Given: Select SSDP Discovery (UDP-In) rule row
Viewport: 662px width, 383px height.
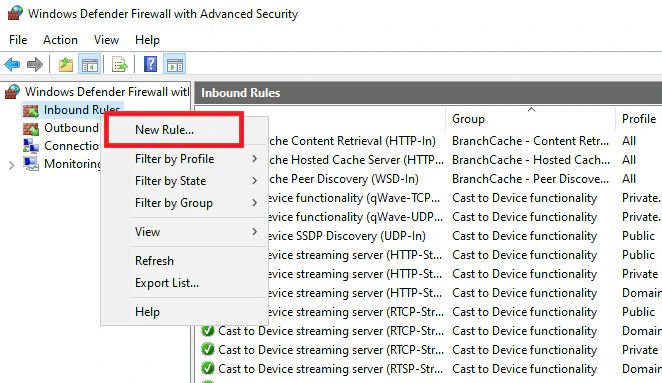Looking at the screenshot, I should click(x=464, y=236).
